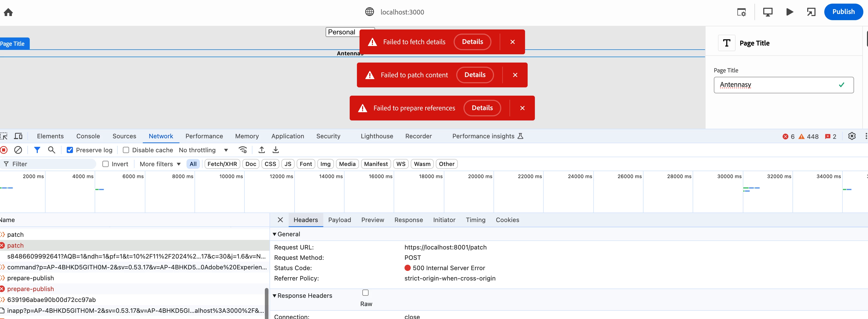Check the Invert filter checkbox
The width and height of the screenshot is (868, 319).
pos(106,164)
